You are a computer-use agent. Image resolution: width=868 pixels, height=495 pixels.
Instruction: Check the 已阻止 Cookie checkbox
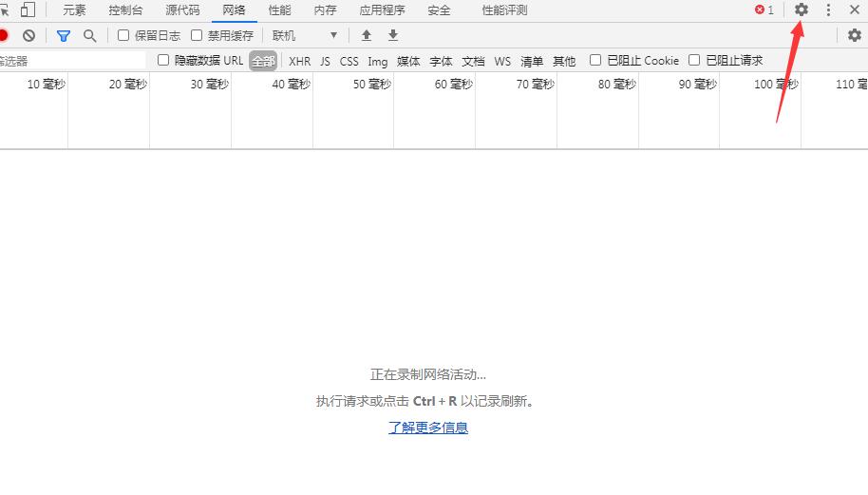(595, 60)
